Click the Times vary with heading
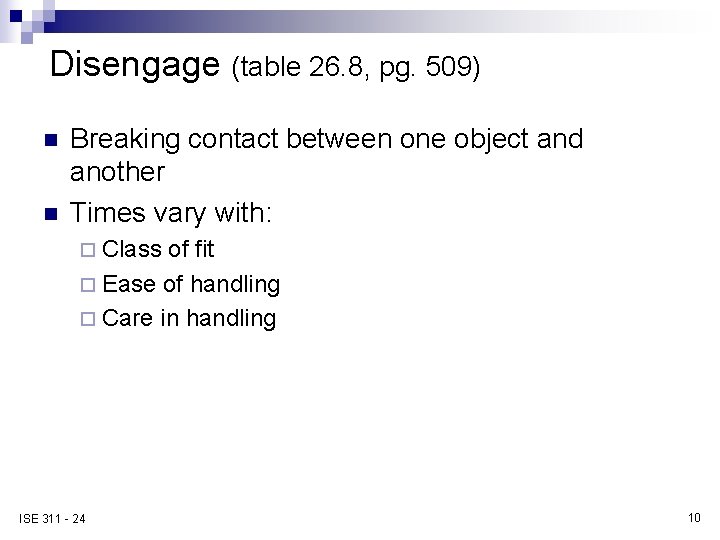The height and width of the screenshot is (540, 720). point(171,214)
